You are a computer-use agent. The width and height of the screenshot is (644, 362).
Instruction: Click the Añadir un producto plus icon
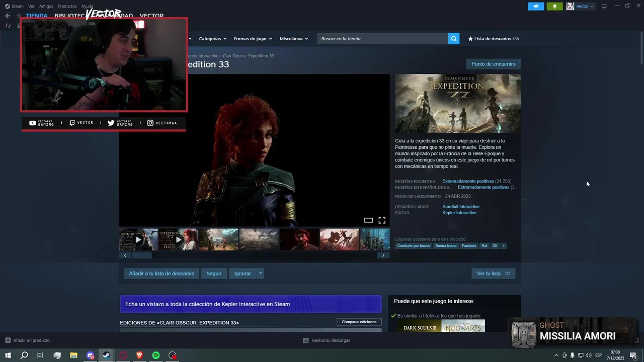(x=8, y=340)
